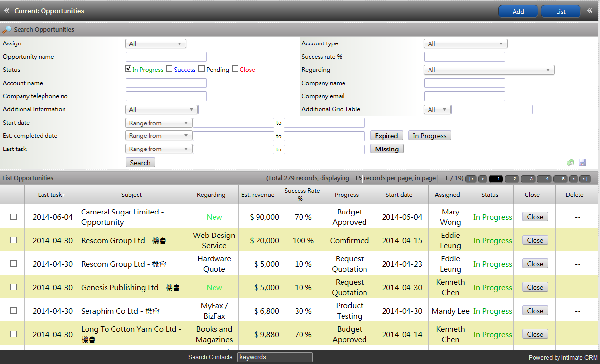
Task: Sort by Subject column header
Action: coord(131,194)
